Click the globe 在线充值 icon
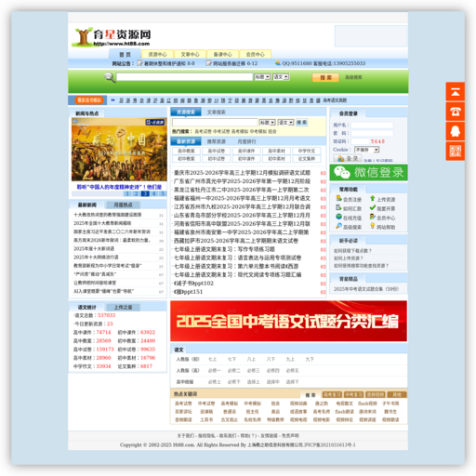This screenshot has height=476, width=476. pos(338,217)
